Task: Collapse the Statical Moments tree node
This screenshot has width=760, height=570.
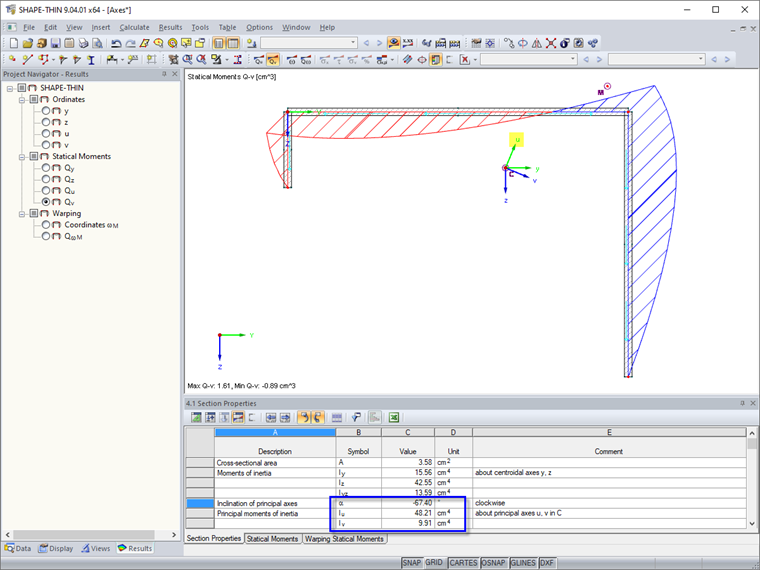Action: click(x=22, y=157)
